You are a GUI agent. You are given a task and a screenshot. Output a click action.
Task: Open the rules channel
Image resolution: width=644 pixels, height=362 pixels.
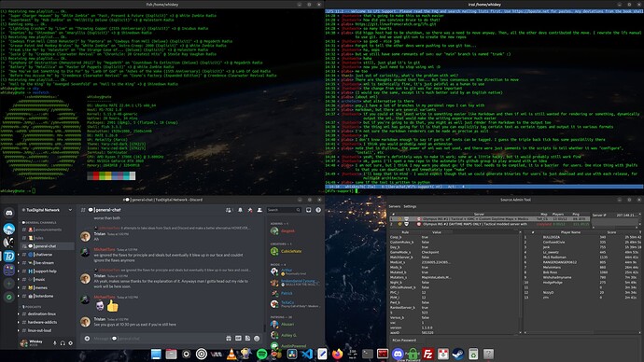[x=48, y=238]
